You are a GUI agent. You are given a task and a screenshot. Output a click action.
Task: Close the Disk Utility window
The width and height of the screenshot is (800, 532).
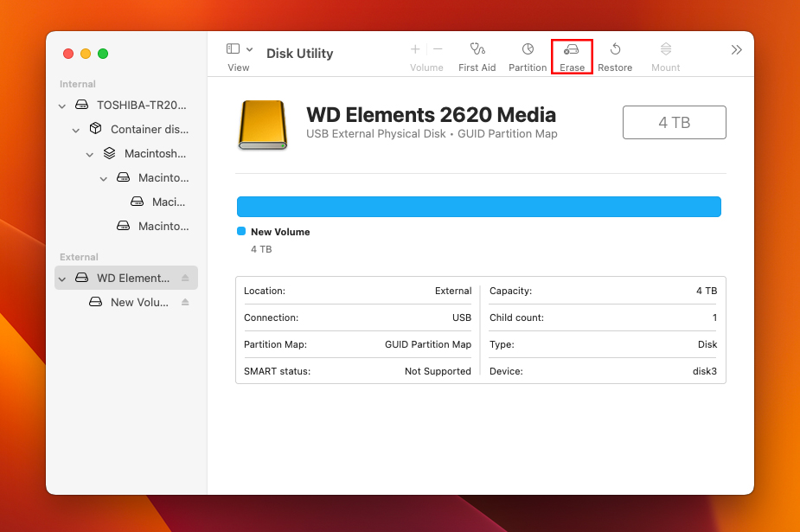[68, 54]
